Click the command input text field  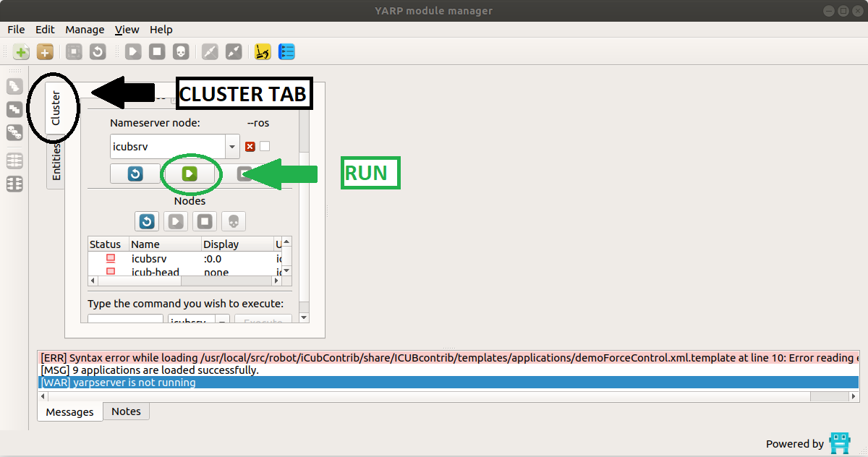tap(125, 319)
